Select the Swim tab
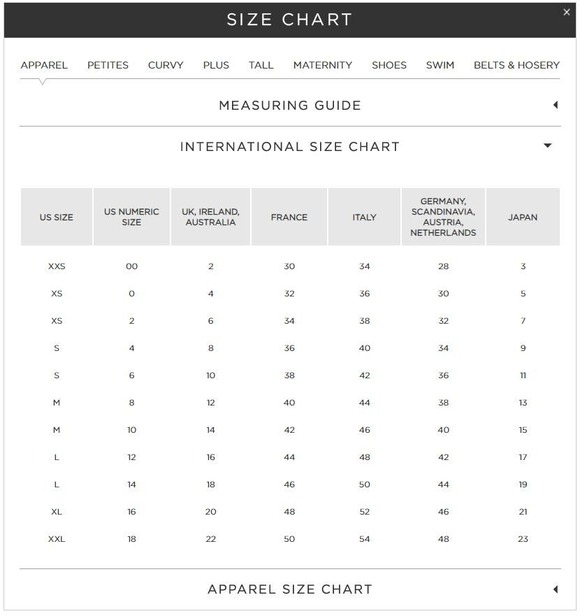Screen dimensions: 580x616 pos(440,65)
